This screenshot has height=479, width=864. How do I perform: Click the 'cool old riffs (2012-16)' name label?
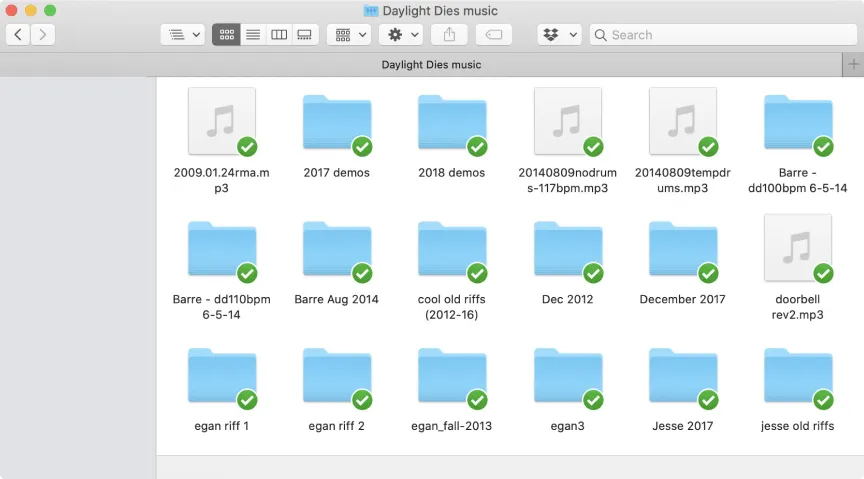pos(452,307)
